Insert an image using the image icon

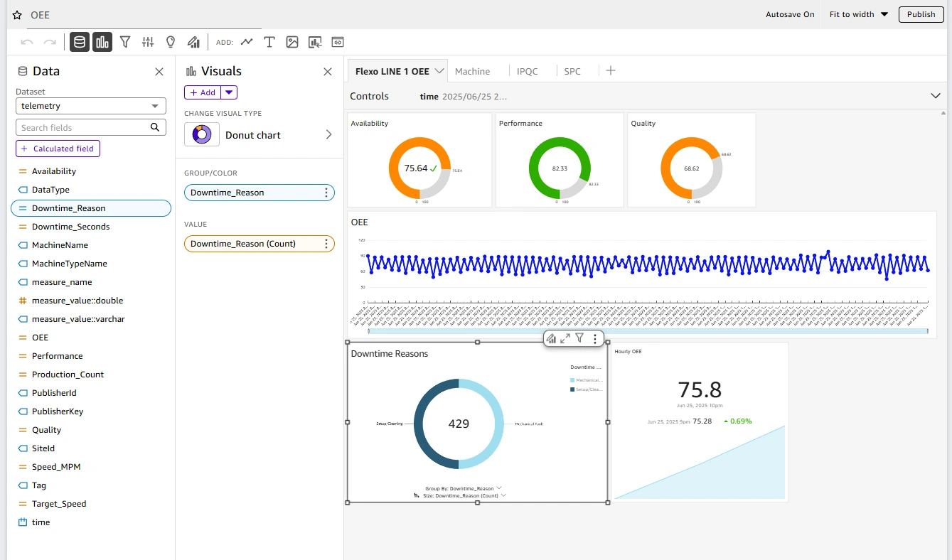[292, 42]
